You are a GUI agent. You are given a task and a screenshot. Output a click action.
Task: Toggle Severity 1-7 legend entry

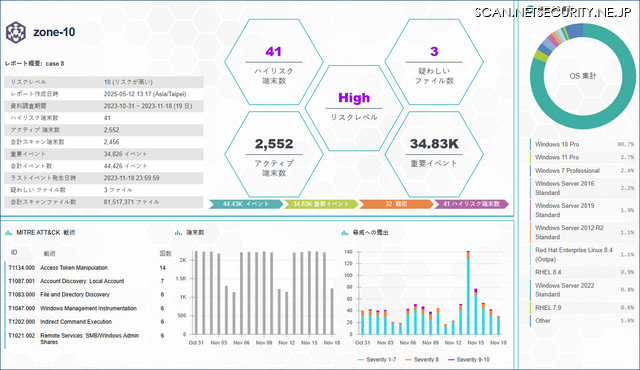(377, 360)
